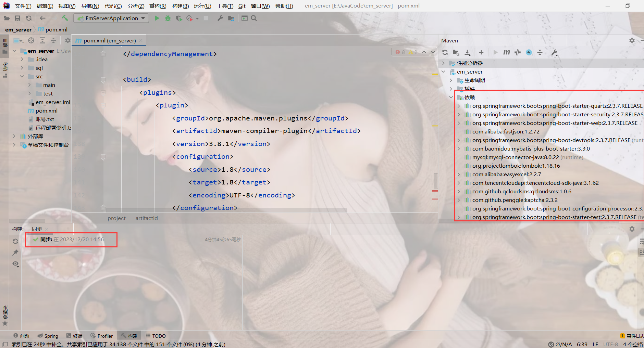
Task: Click the green Build hammer icon
Action: (x=65, y=18)
